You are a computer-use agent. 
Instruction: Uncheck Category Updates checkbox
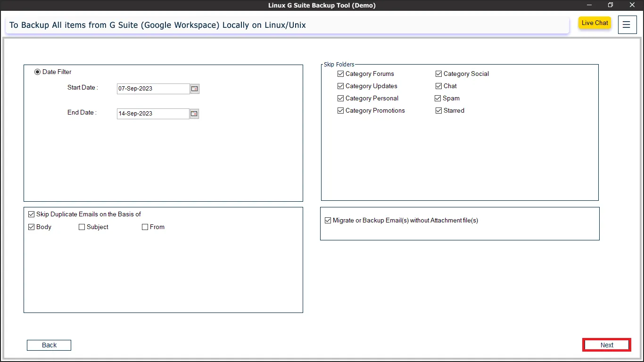pyautogui.click(x=341, y=86)
